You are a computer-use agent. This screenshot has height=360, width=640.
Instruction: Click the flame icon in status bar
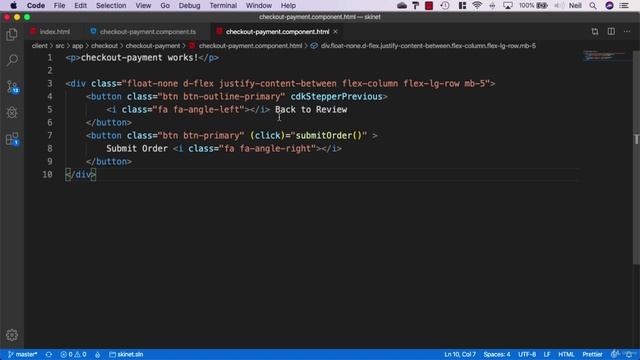(98, 354)
